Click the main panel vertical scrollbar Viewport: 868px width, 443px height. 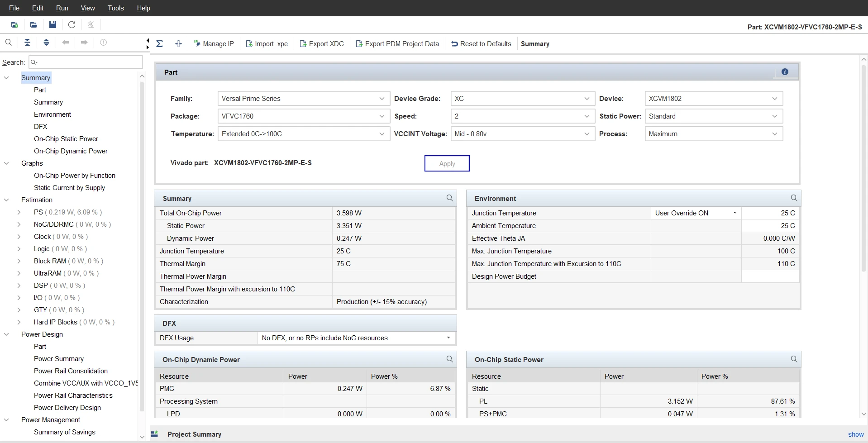click(863, 167)
